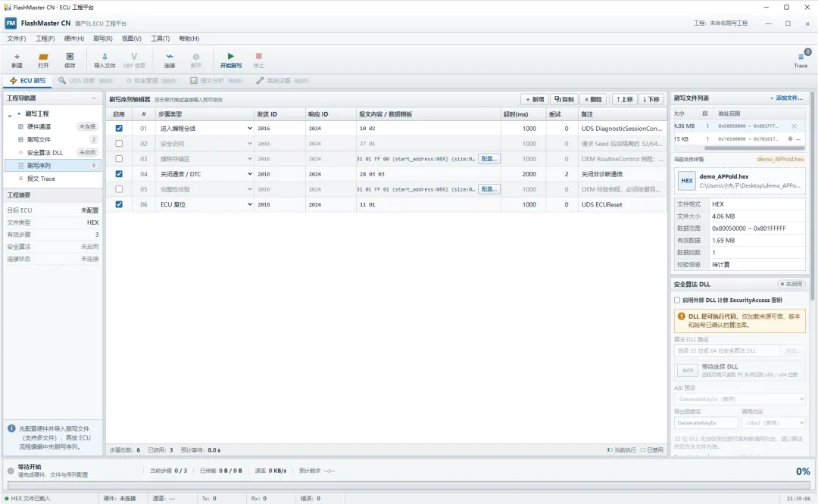Click the target icon on the 15 KB file row

tap(790, 139)
